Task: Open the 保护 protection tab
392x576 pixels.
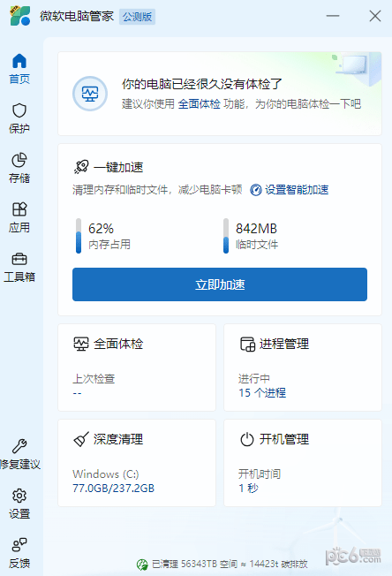Action: coord(19,117)
